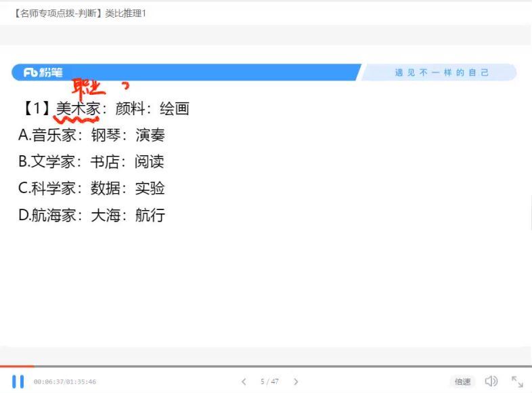Screen dimensions: 532x393
Task: Select option D.航海家：大海：航行
Action: point(91,215)
